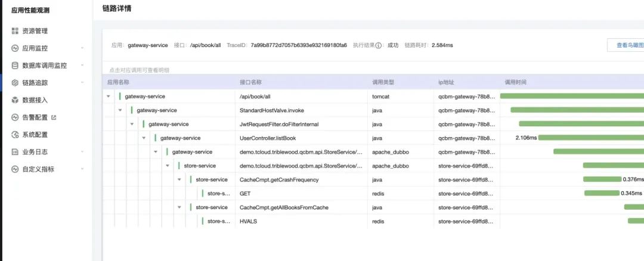
Task: Click the 成功 execution result value
Action: (393, 45)
